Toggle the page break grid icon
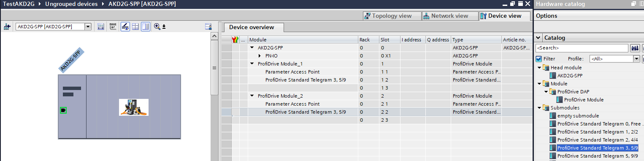This screenshot has height=161, width=644. (135, 27)
